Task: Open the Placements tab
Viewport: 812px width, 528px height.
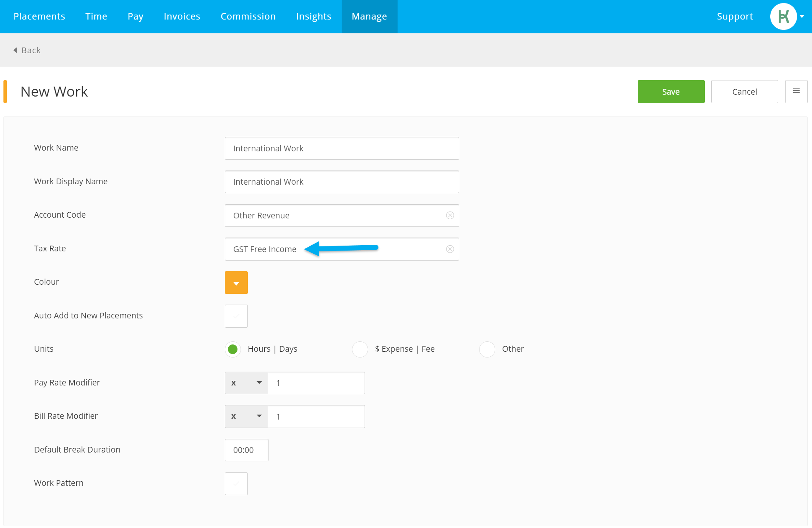Action: pos(39,16)
